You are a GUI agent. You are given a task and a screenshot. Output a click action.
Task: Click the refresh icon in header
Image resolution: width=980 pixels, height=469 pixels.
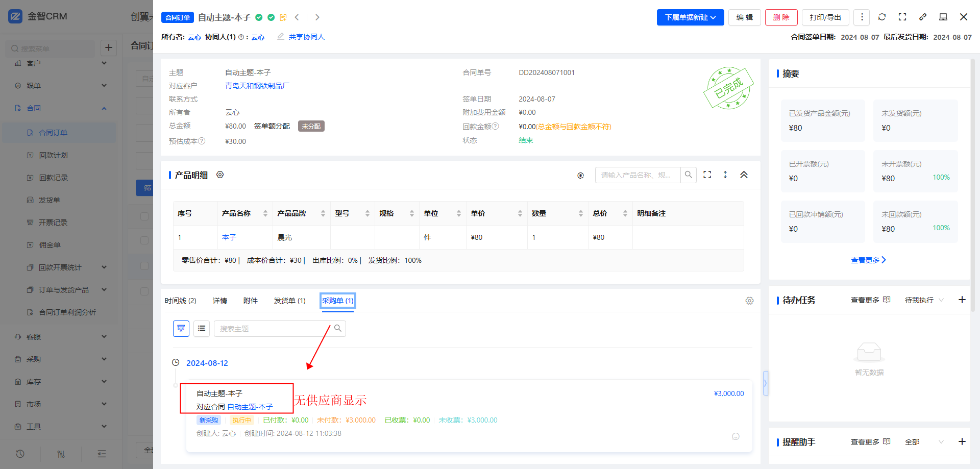(881, 17)
